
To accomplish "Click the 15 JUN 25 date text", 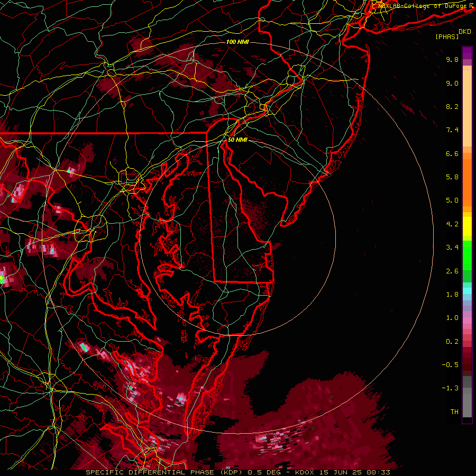I will point(342,472).
